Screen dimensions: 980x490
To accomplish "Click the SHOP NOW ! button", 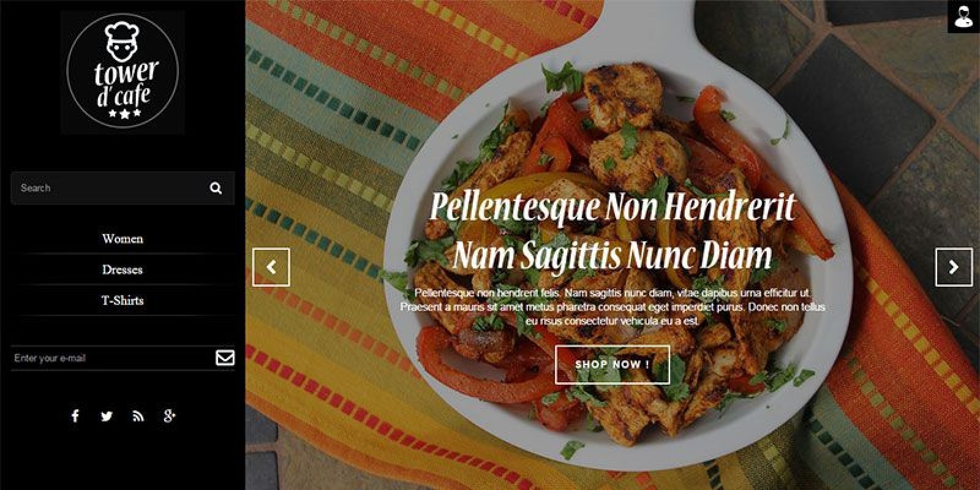I will 612,364.
